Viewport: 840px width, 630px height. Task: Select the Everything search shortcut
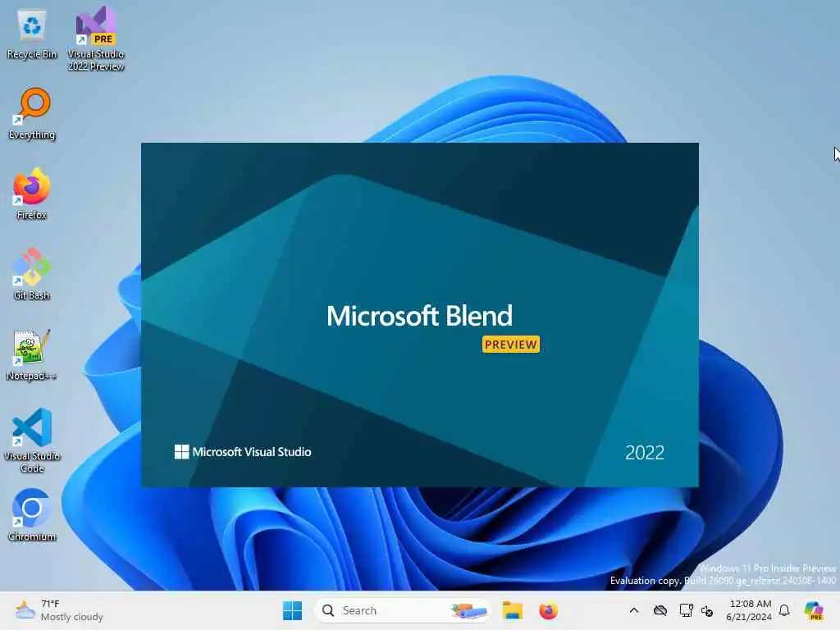(32, 113)
